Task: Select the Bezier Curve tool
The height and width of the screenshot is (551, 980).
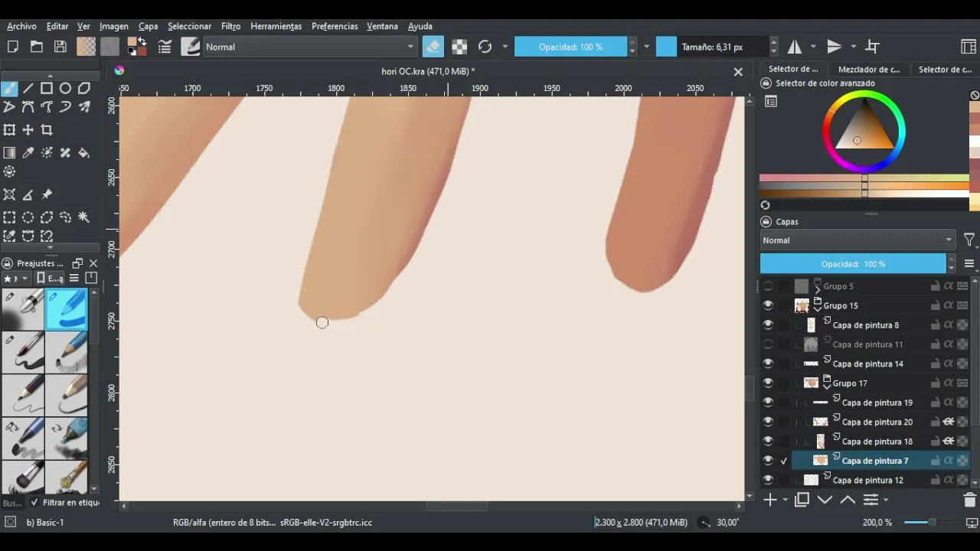Action: 28,107
